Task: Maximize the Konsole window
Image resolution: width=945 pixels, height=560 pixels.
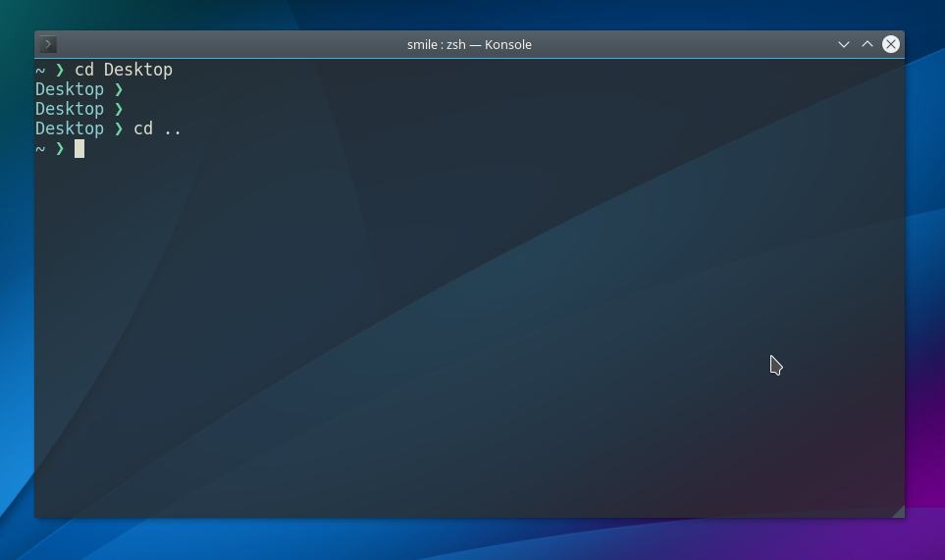Action: (867, 44)
